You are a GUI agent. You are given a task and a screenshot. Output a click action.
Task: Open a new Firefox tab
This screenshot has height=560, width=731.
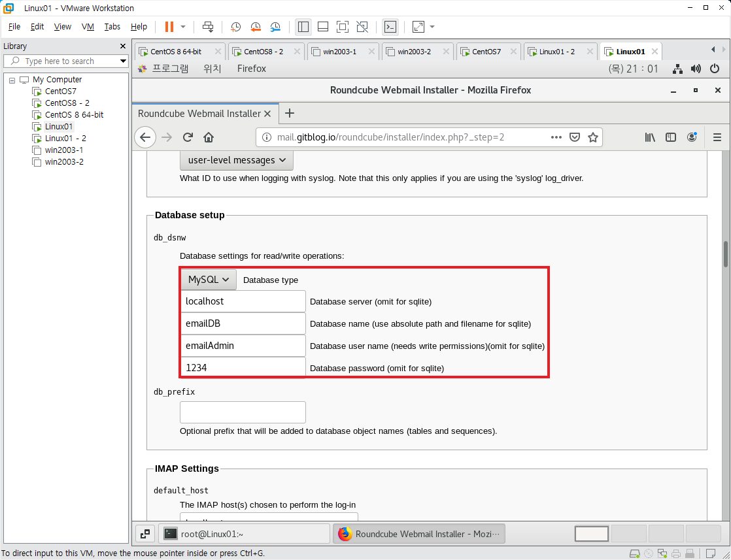pyautogui.click(x=290, y=113)
